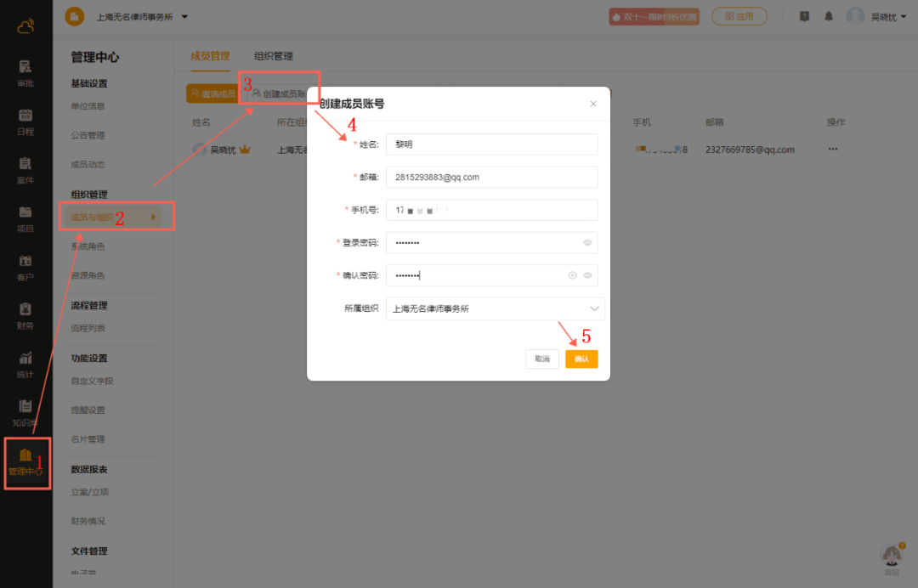Select 系统角色 in the management menu
The width and height of the screenshot is (918, 588).
88,246
